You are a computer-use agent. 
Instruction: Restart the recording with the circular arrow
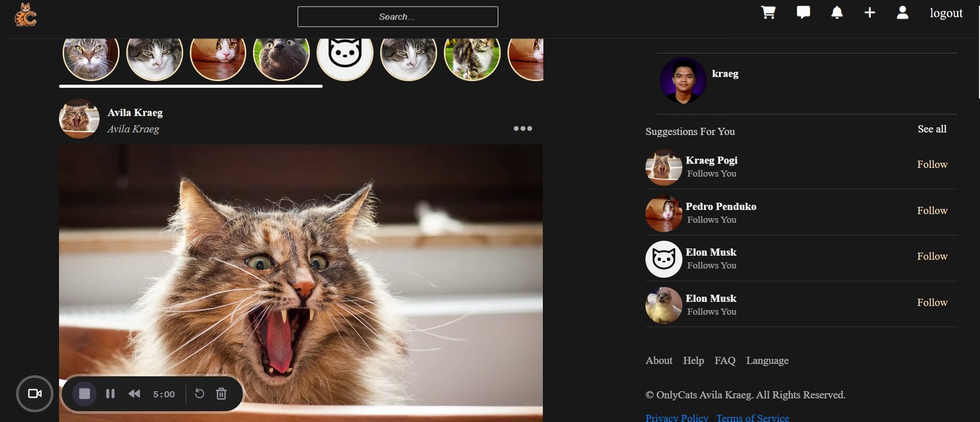(199, 393)
